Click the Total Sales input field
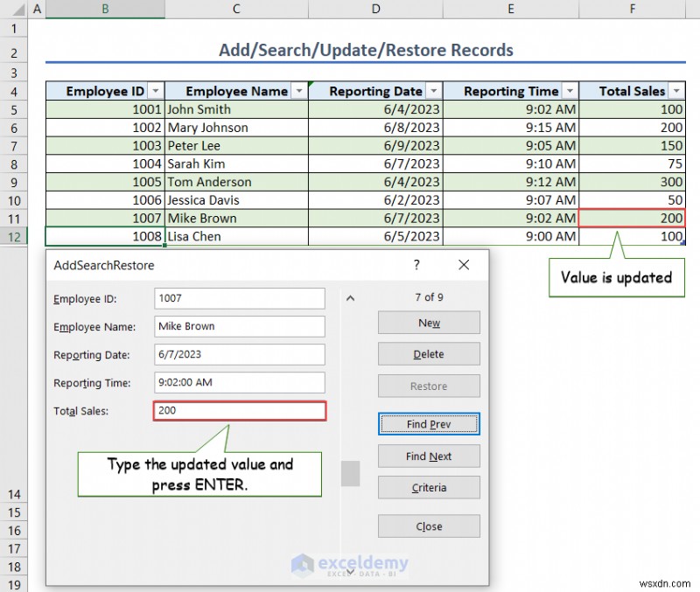Viewport: 700px width, 592px height. pyautogui.click(x=240, y=411)
